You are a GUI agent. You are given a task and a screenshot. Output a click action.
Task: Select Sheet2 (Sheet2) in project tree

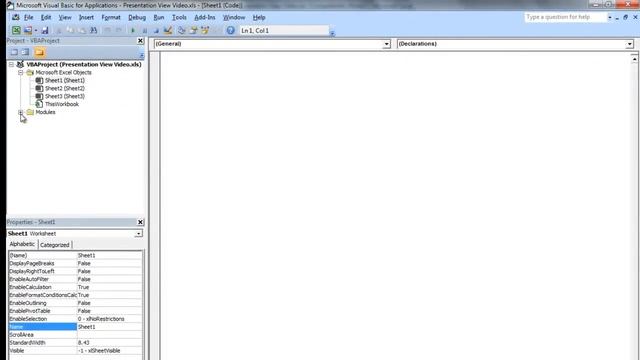[64, 88]
